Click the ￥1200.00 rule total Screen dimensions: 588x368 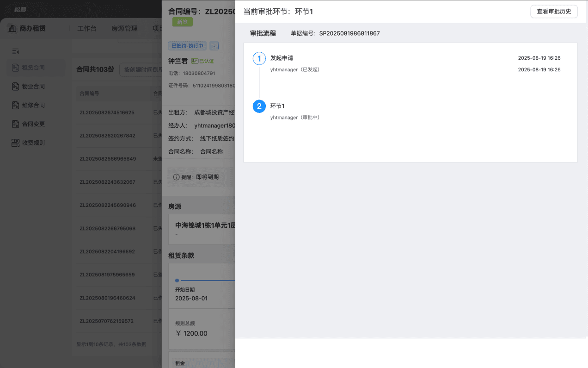pos(191,333)
